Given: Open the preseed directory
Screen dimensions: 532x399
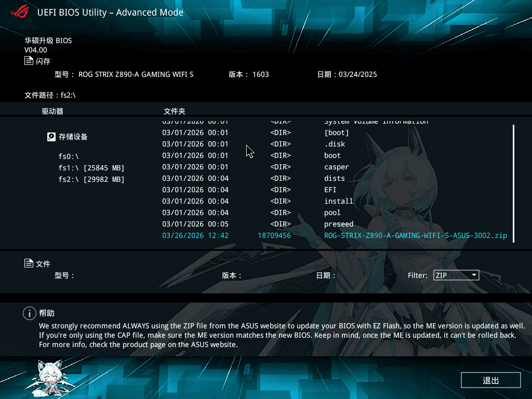Looking at the screenshot, I should coord(339,224).
